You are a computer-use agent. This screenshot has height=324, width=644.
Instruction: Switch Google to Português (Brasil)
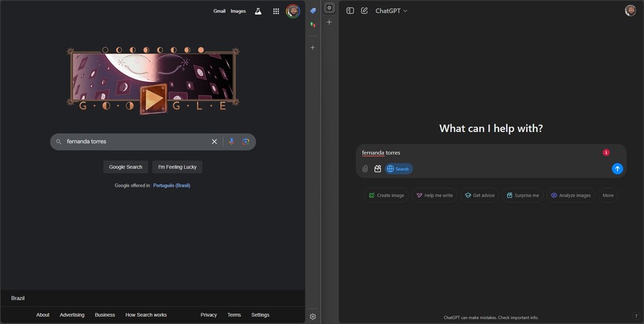point(171,186)
